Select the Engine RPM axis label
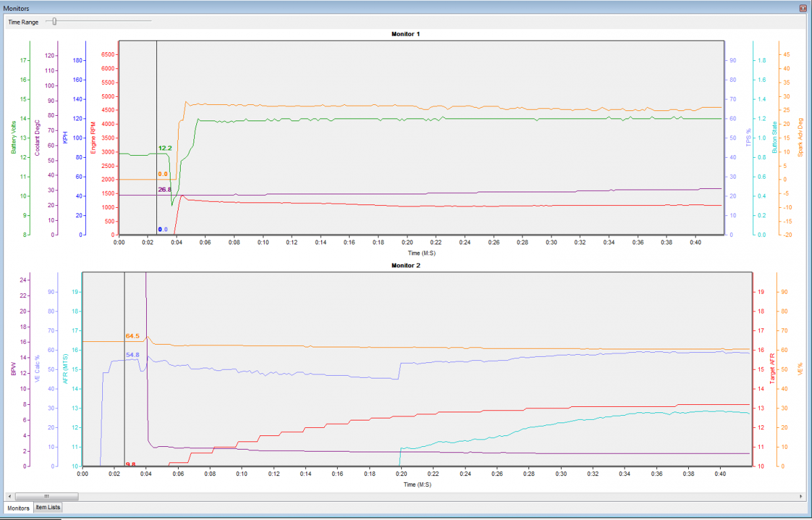The image size is (812, 520). 93,137
